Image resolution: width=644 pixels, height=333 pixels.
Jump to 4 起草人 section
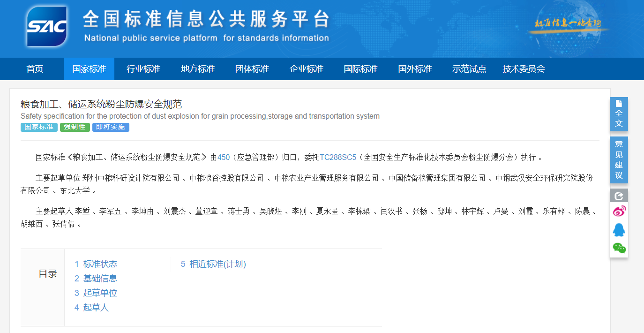(x=91, y=308)
